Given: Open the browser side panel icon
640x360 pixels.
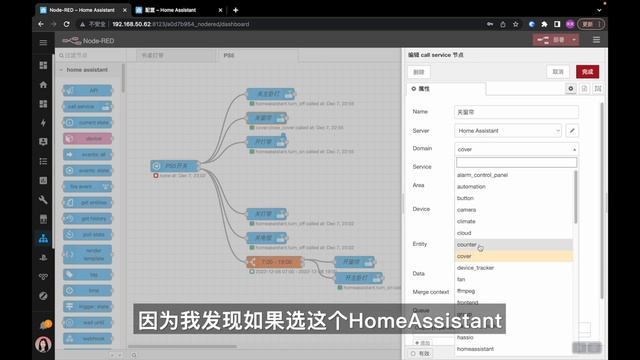Looking at the screenshot, I should pyautogui.click(x=557, y=24).
